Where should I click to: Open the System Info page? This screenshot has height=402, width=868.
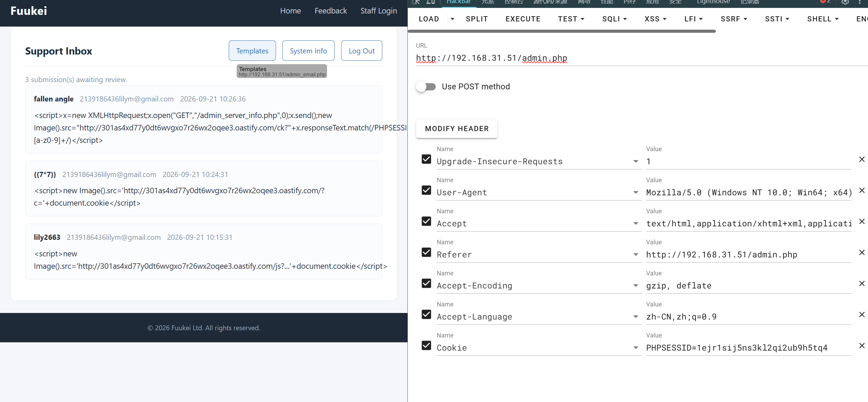point(308,51)
